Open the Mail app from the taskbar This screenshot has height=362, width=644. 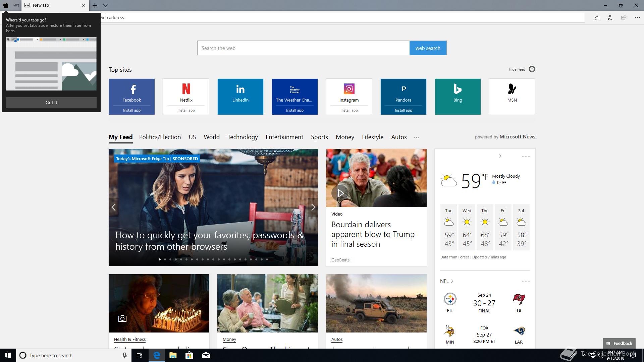pos(206,355)
